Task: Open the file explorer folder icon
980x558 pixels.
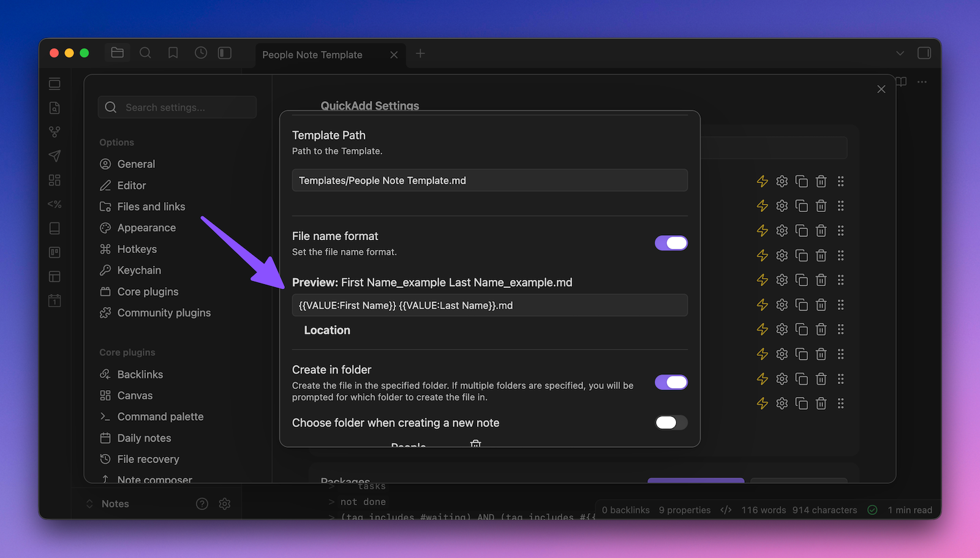Action: [117, 53]
